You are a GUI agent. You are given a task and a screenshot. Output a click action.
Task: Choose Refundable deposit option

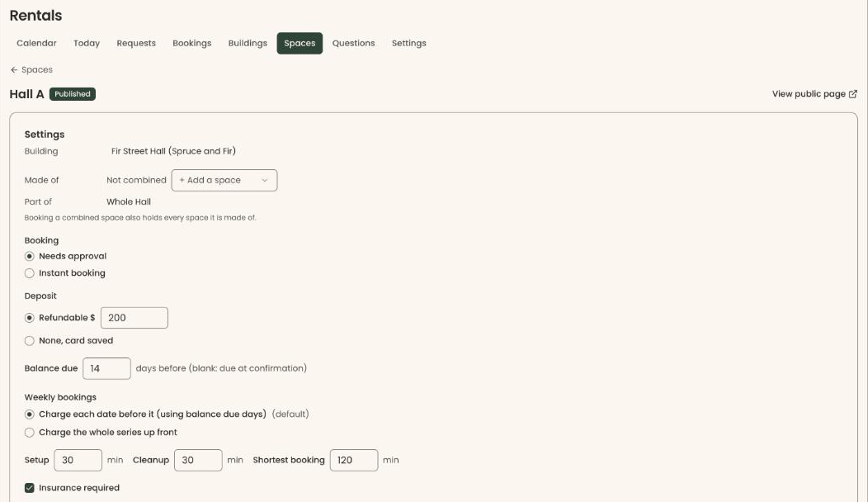pyautogui.click(x=30, y=318)
